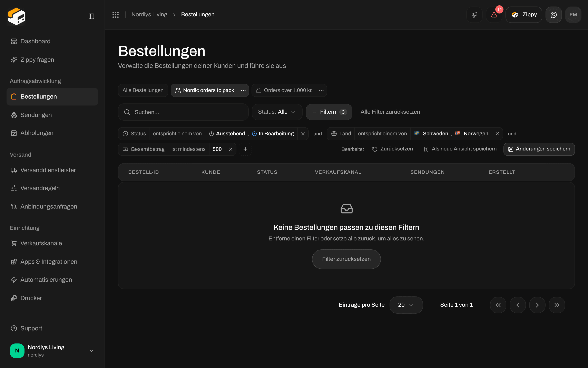Open the Status: Alle dropdown
Image resolution: width=588 pixels, height=368 pixels.
coord(277,112)
